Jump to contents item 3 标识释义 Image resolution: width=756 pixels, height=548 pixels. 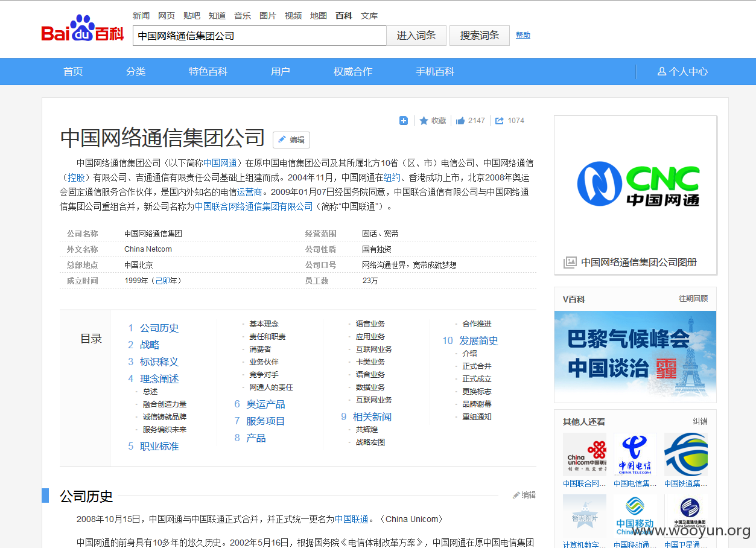point(159,362)
